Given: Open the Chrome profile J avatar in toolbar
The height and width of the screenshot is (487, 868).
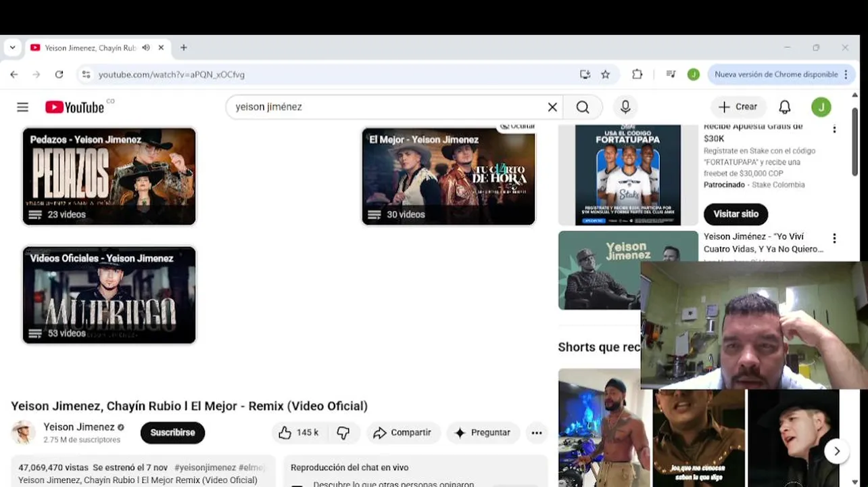Looking at the screenshot, I should click(x=693, y=74).
